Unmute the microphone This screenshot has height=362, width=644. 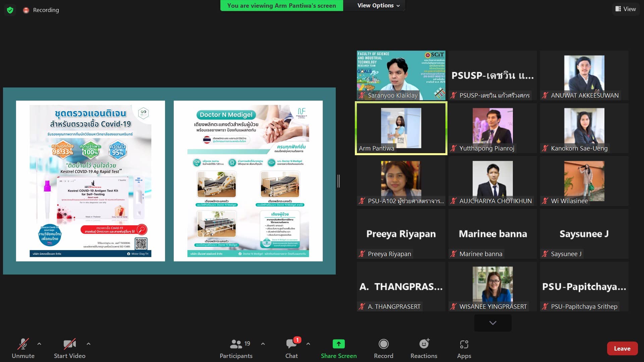[x=23, y=348]
